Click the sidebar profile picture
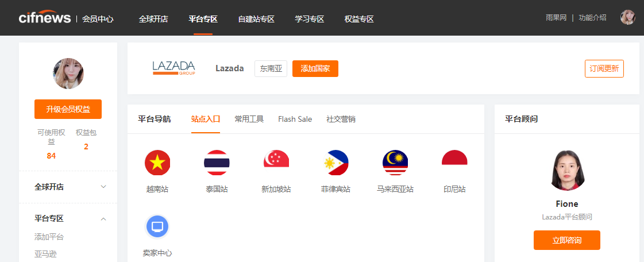This screenshot has height=262, width=644. click(68, 74)
